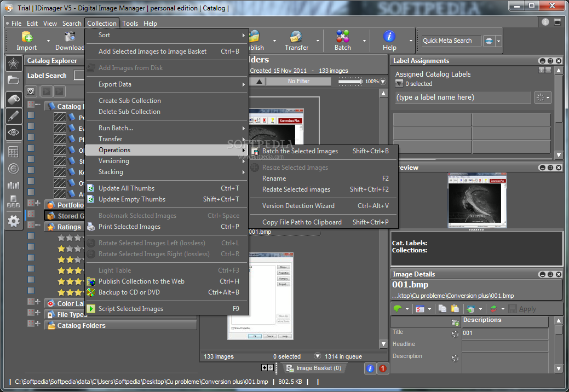Click the copyright sidebar icon
The image size is (569, 392).
(14, 169)
